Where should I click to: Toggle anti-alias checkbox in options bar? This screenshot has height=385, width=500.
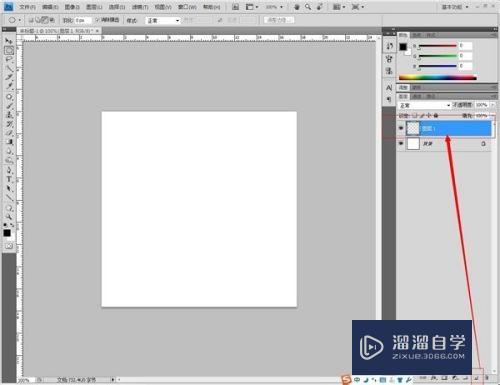(98, 20)
